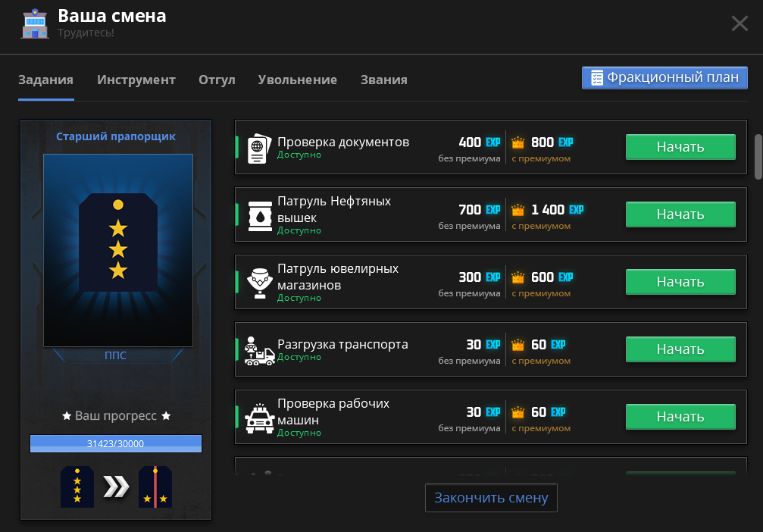Open the Звания tab
The height and width of the screenshot is (532, 763).
click(383, 80)
